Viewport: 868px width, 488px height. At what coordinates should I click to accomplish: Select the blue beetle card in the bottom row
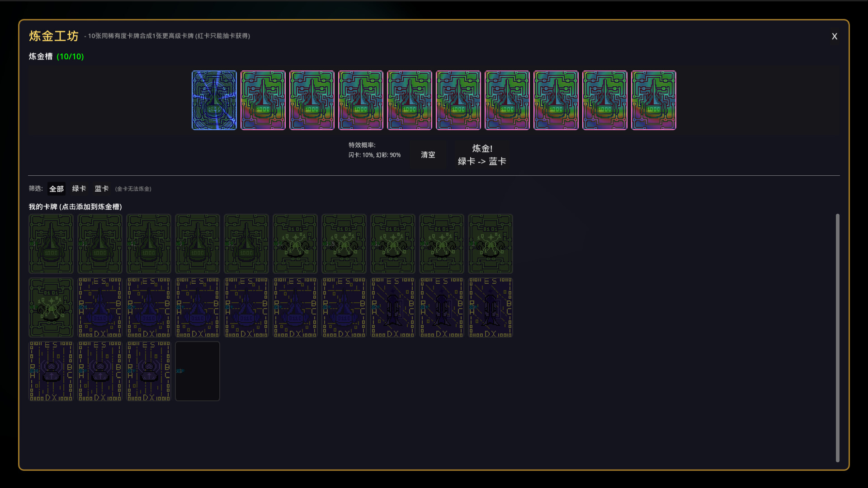coord(51,371)
